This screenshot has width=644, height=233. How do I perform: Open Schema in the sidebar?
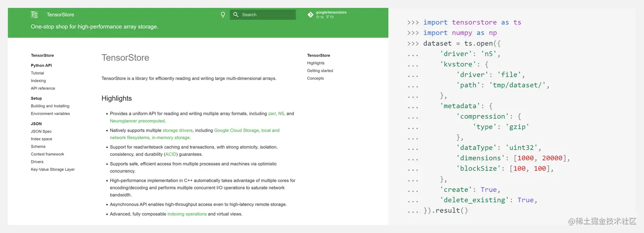38,147
